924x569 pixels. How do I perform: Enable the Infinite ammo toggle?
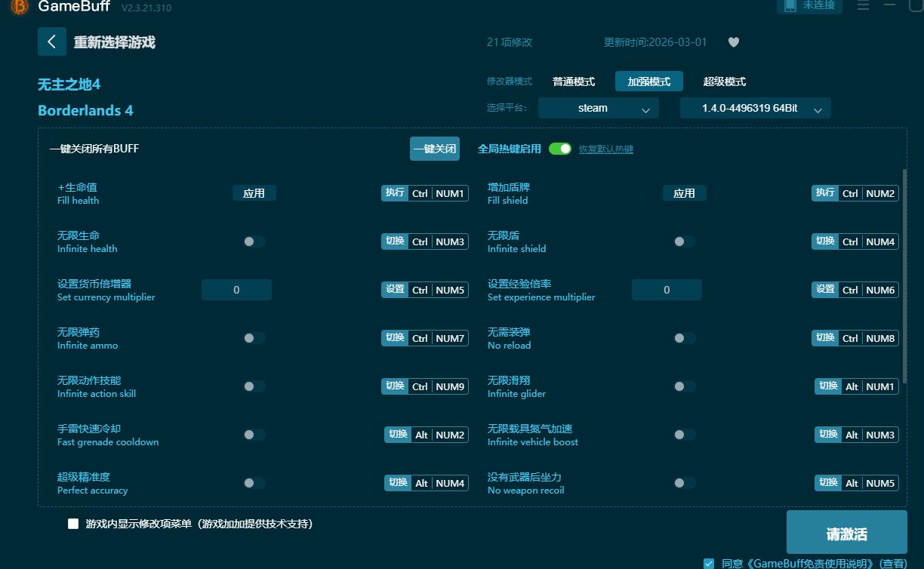(x=254, y=337)
